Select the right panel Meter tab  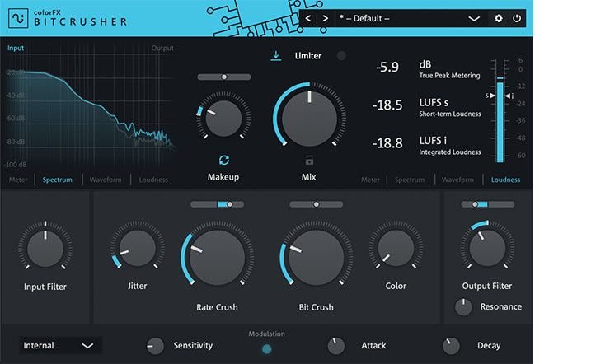click(370, 180)
